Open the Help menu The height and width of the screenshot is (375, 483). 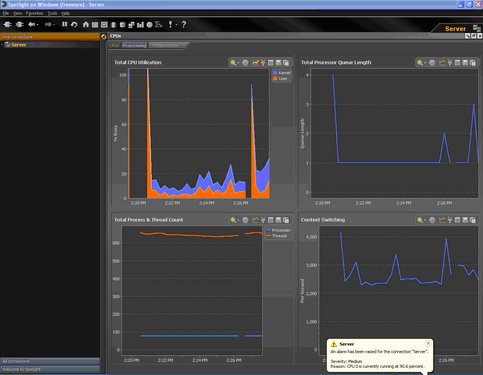[65, 13]
